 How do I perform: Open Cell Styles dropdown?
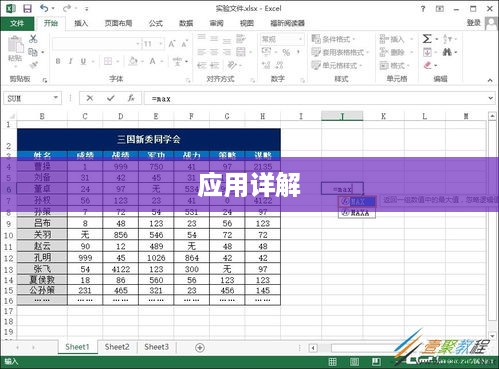[x=337, y=65]
